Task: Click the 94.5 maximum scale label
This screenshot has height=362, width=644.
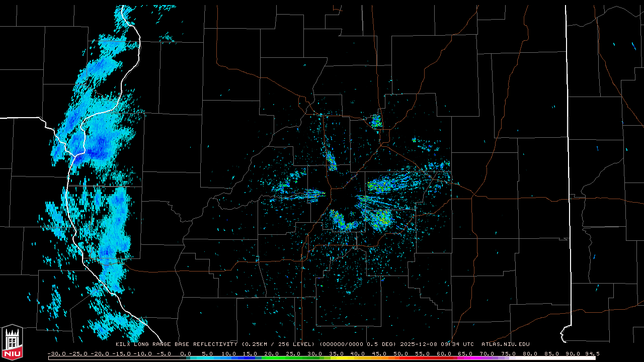Action: click(592, 353)
